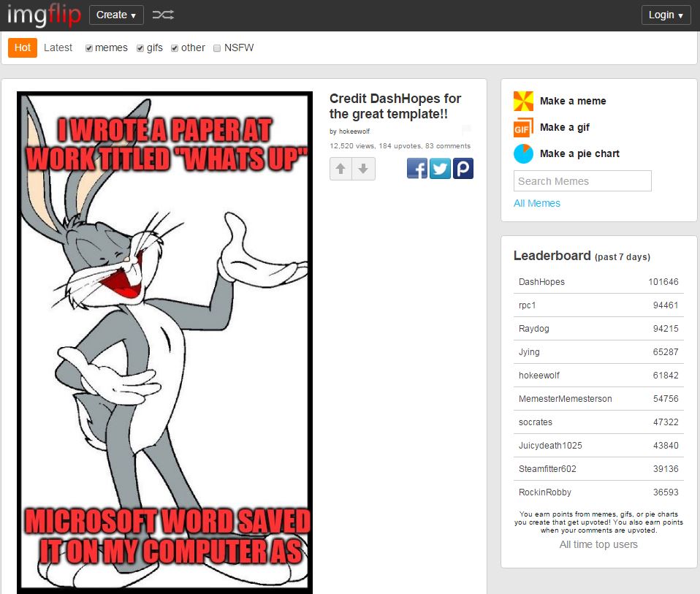Downvote the meme with down arrow
Screen dimensions: 700x594
pos(363,169)
